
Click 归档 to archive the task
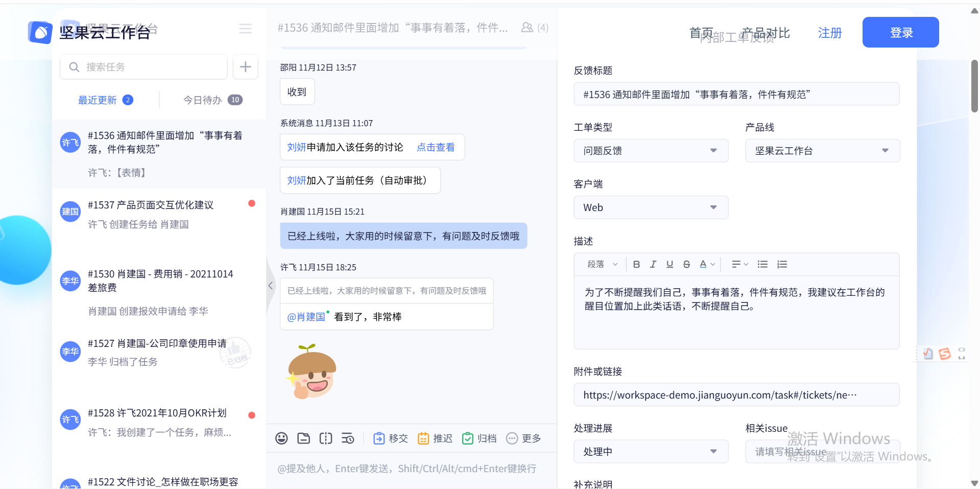[480, 438]
